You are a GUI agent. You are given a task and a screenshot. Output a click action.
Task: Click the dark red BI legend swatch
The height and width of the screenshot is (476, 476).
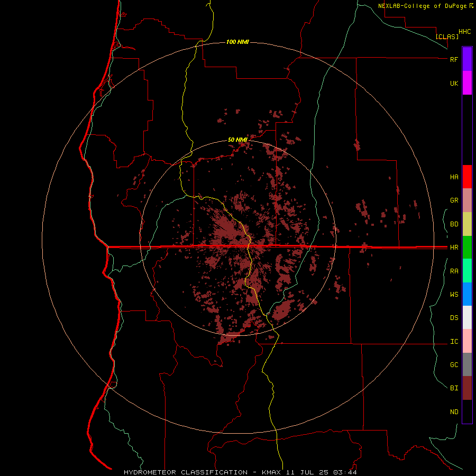click(x=467, y=388)
